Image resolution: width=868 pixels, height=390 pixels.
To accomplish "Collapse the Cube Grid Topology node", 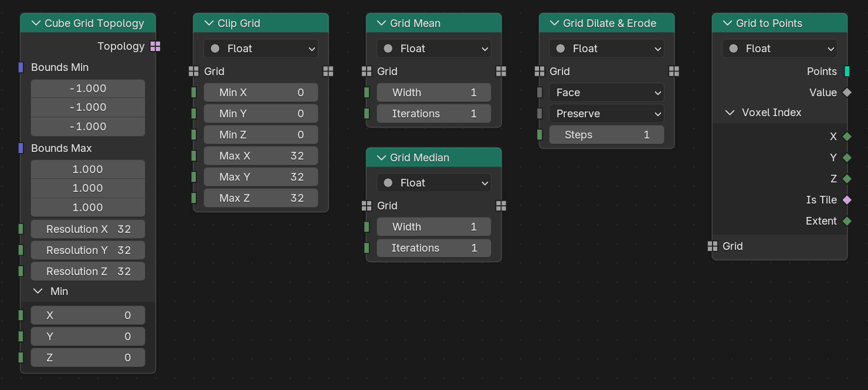I will click(x=35, y=23).
